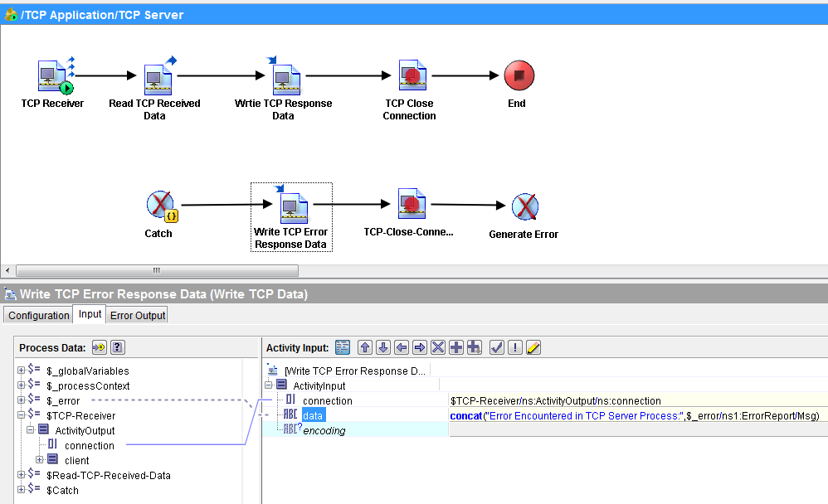The width and height of the screenshot is (828, 504).
Task: Select the Catch activity icon
Action: tap(162, 206)
